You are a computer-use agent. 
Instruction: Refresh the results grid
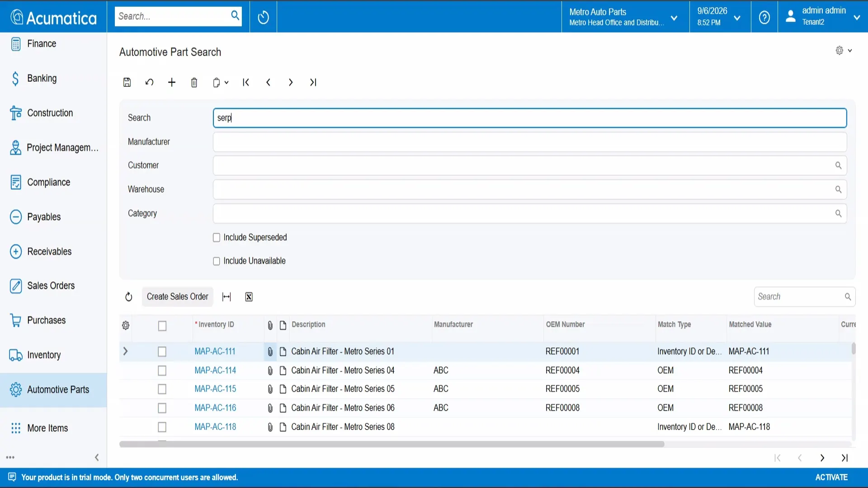[x=129, y=297]
